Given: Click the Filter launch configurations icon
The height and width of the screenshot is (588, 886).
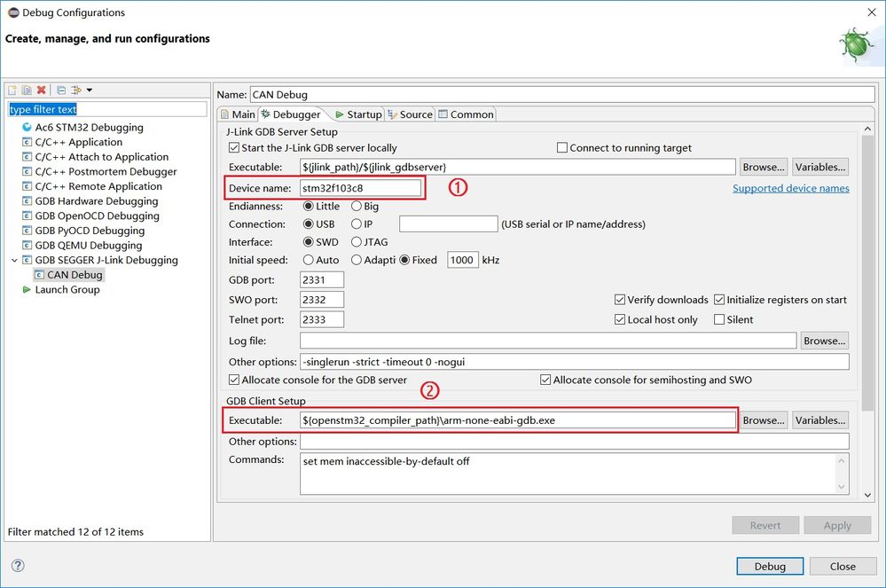Looking at the screenshot, I should 75,90.
